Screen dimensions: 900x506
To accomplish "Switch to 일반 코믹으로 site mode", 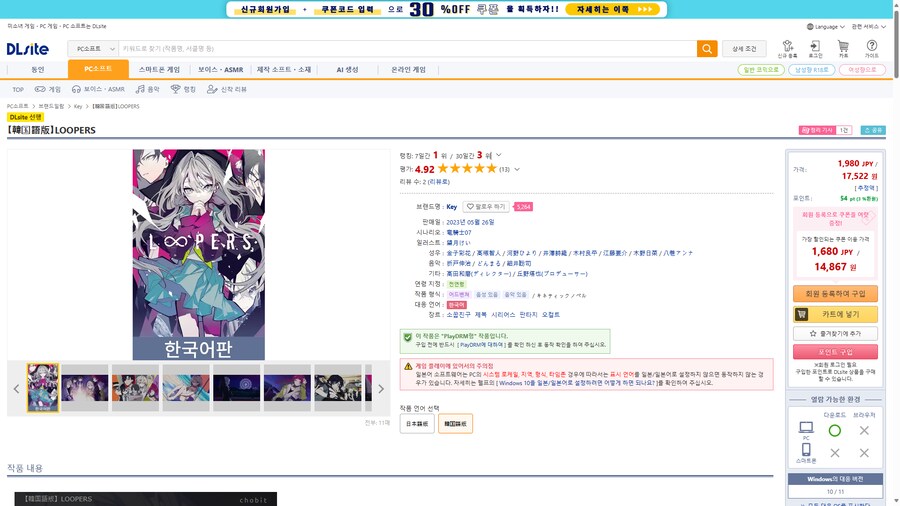I will 761,69.
